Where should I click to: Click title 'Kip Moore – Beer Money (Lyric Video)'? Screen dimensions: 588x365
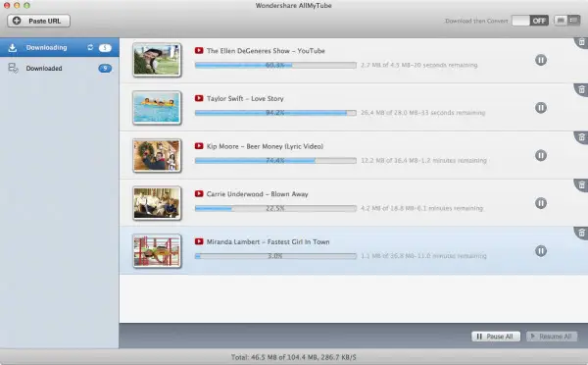coord(265,146)
